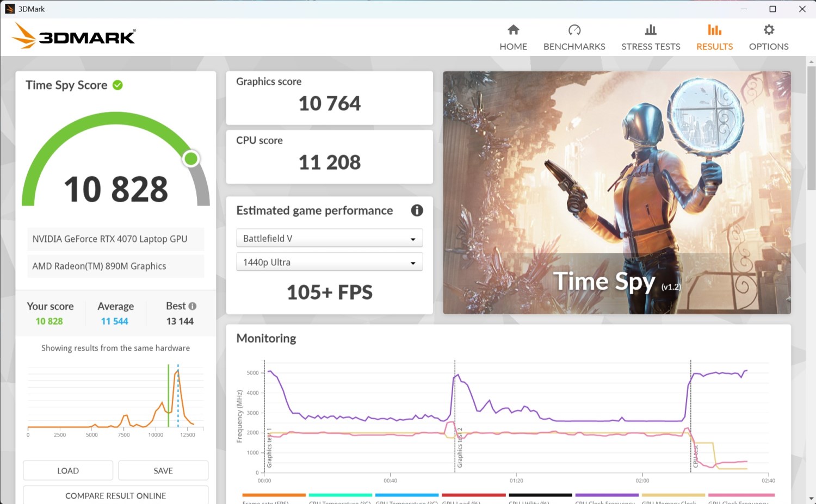Click the CPU score value 11 208
Viewport: 816px width, 504px height.
pyautogui.click(x=329, y=162)
